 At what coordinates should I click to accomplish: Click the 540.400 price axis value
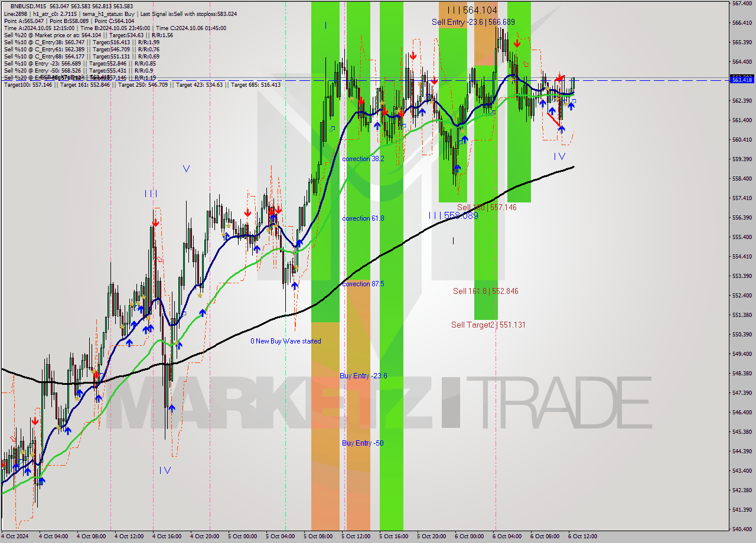(x=742, y=529)
